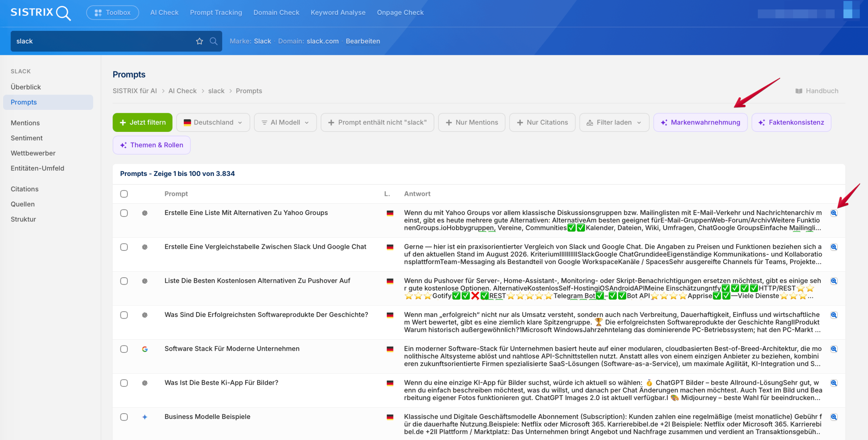Open Onpage Check in top navigation
Viewport: 868px width, 440px height.
click(400, 13)
